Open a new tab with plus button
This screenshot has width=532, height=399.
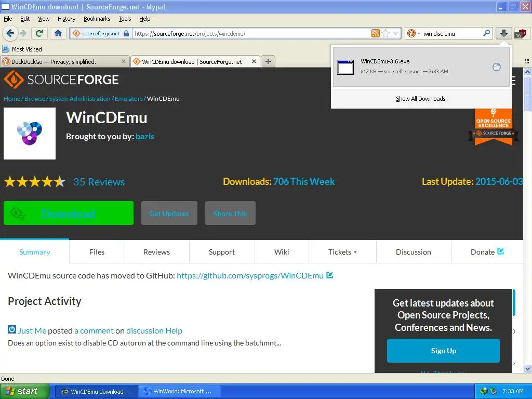point(268,61)
